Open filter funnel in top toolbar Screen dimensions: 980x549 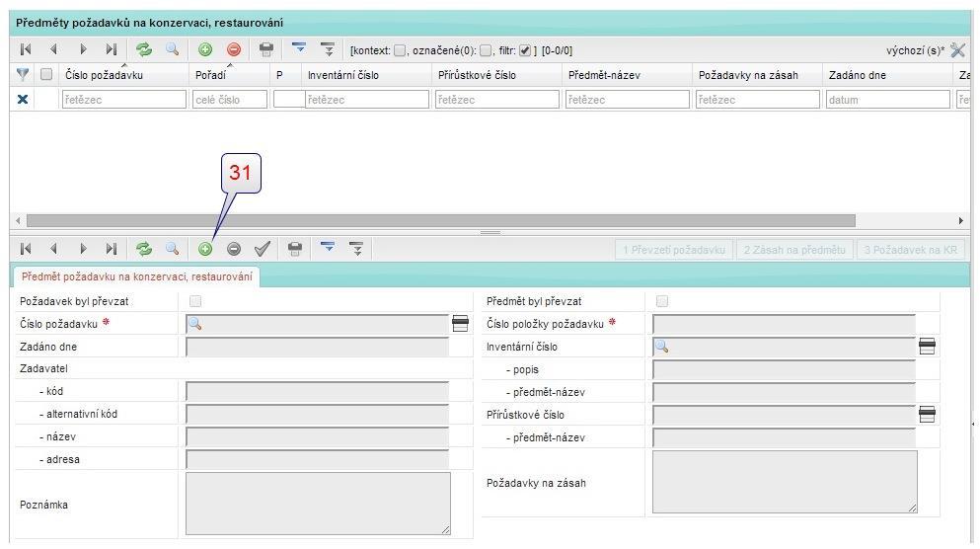point(299,48)
